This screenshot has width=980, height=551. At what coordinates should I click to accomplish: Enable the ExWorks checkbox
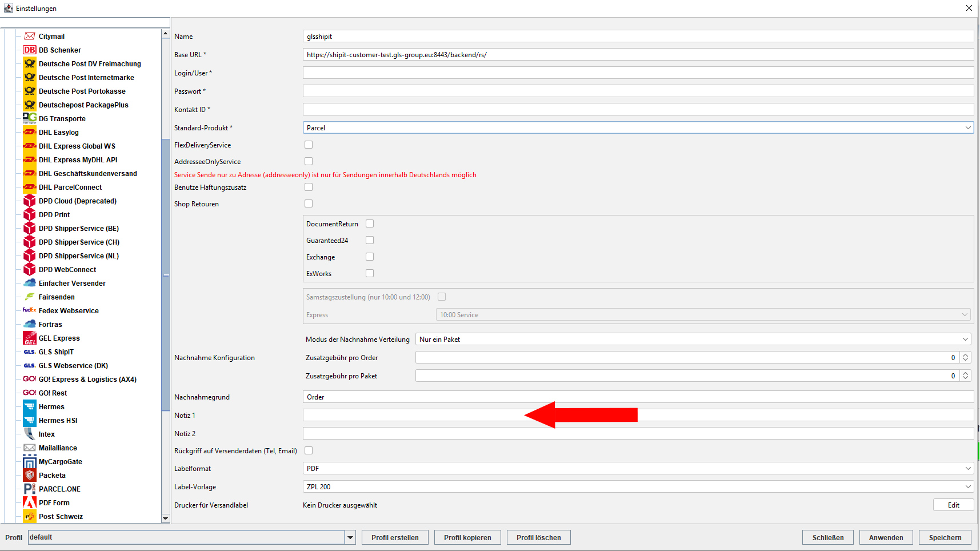[370, 273]
